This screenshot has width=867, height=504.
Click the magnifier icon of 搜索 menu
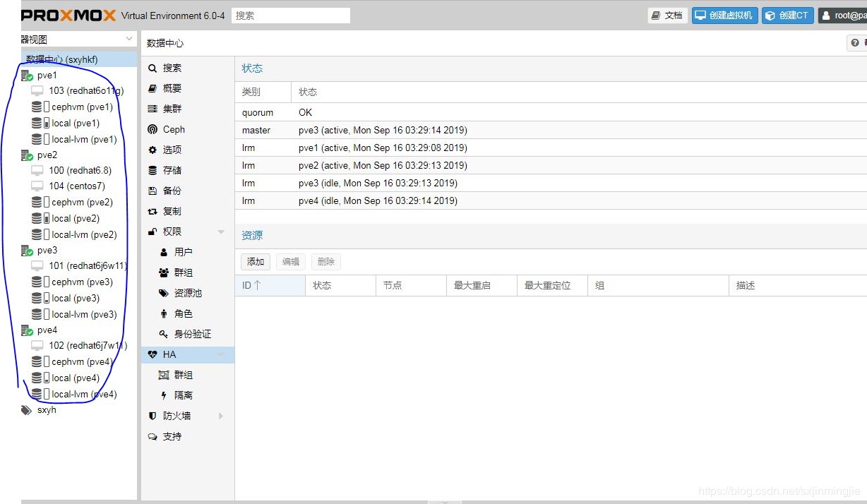pos(153,68)
